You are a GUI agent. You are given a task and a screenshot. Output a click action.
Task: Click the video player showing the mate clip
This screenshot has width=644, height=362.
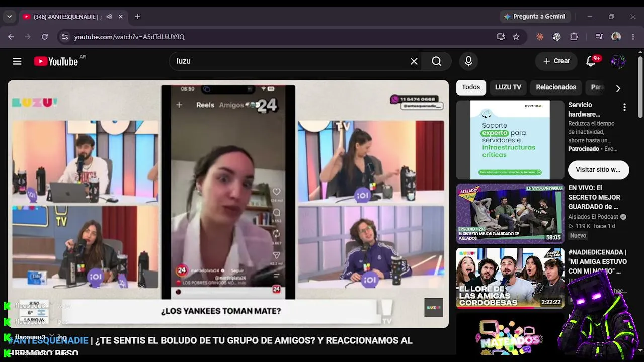point(228,204)
